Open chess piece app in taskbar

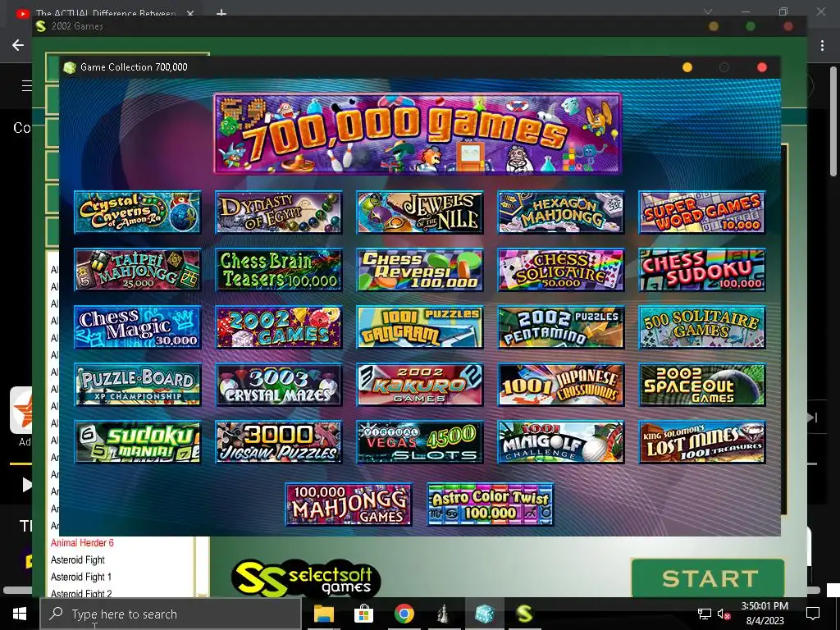pos(444,614)
